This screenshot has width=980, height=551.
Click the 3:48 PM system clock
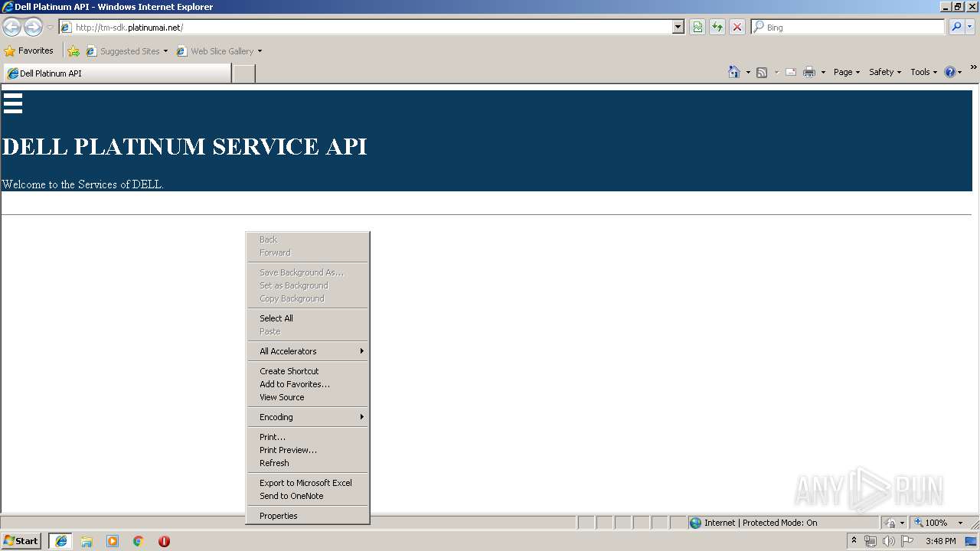click(940, 541)
